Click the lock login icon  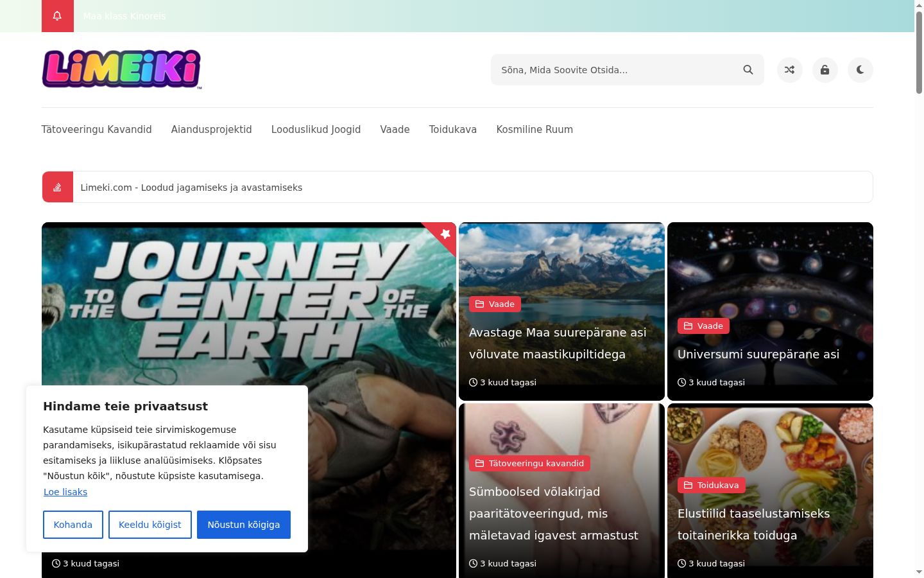click(x=825, y=70)
